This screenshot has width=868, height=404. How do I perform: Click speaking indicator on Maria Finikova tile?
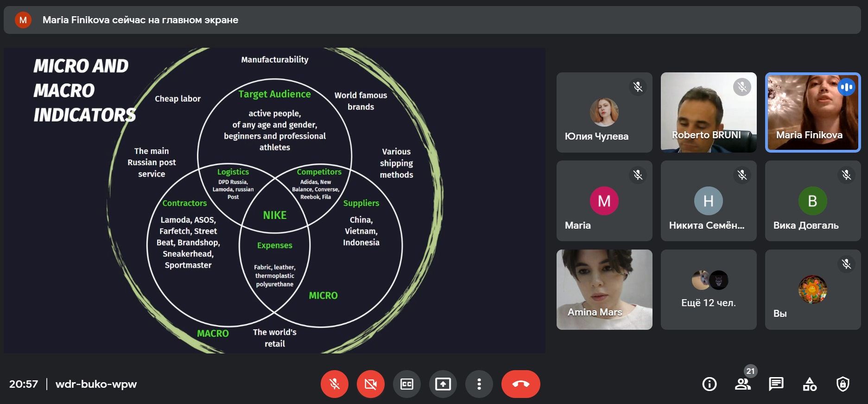[x=846, y=87]
